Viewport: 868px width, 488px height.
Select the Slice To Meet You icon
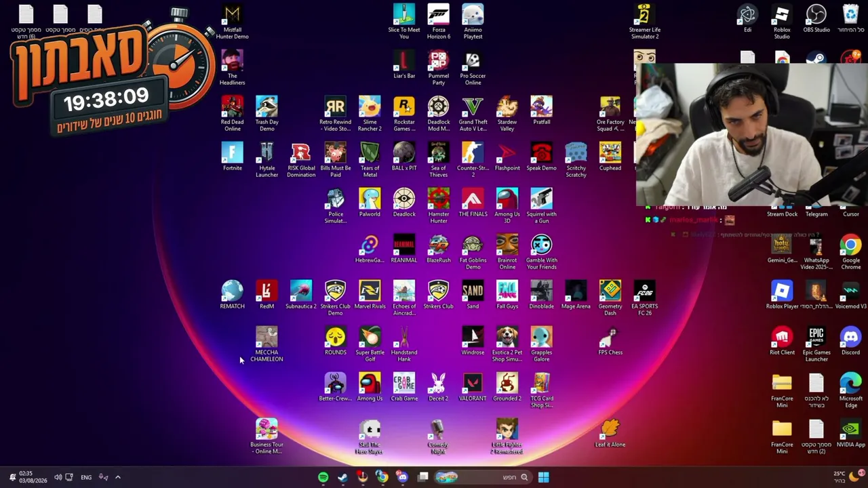coord(404,21)
